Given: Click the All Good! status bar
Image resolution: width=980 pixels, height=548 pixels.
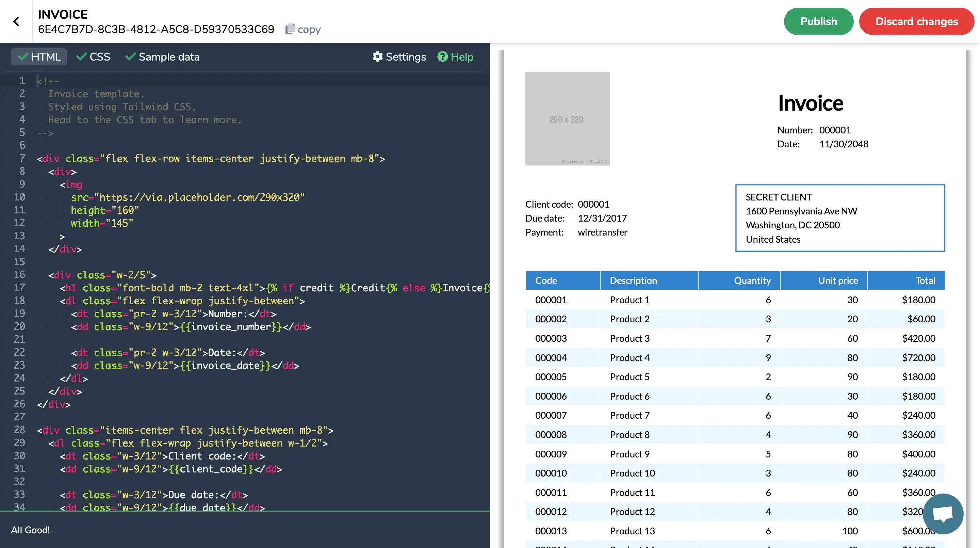Looking at the screenshot, I should pyautogui.click(x=30, y=530).
